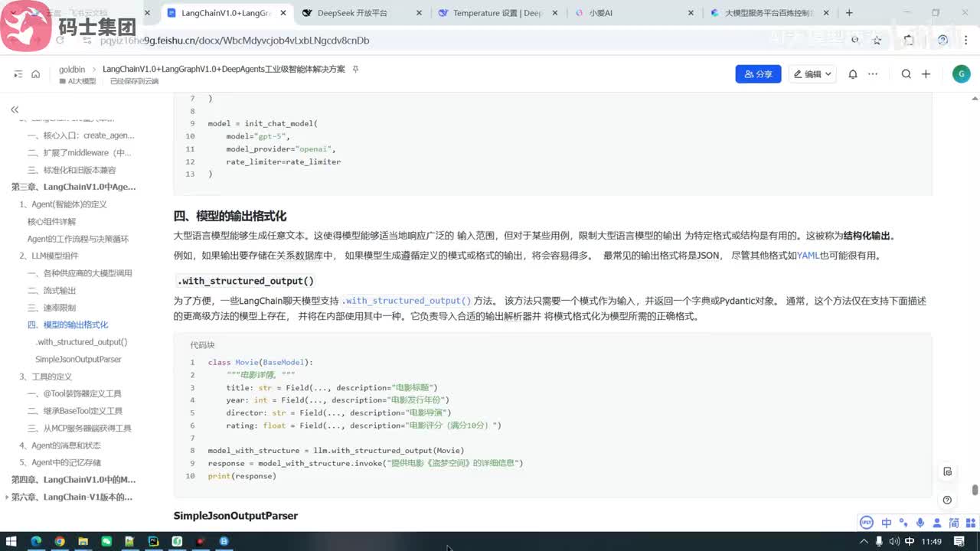The width and height of the screenshot is (980, 551).
Task: Go to outline item 扩展了middleware
Action: [80, 152]
